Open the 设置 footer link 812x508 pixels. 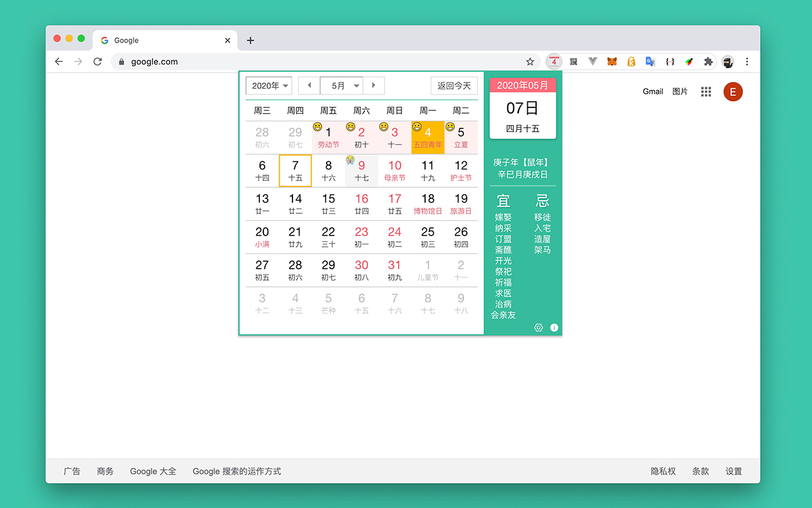pos(734,471)
